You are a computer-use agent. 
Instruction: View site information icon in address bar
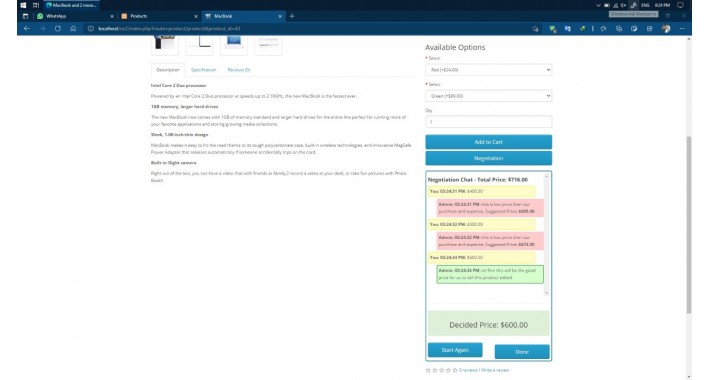91,29
